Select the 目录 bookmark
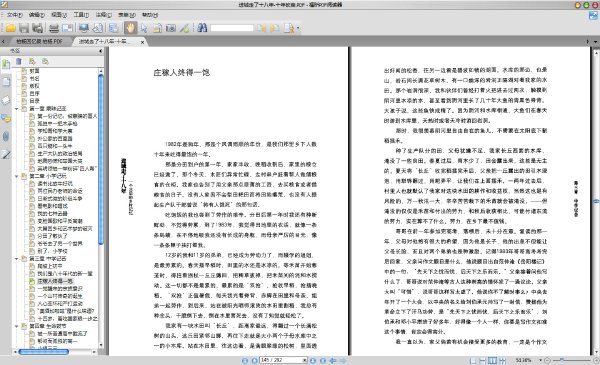The height and width of the screenshot is (365, 600). point(34,101)
